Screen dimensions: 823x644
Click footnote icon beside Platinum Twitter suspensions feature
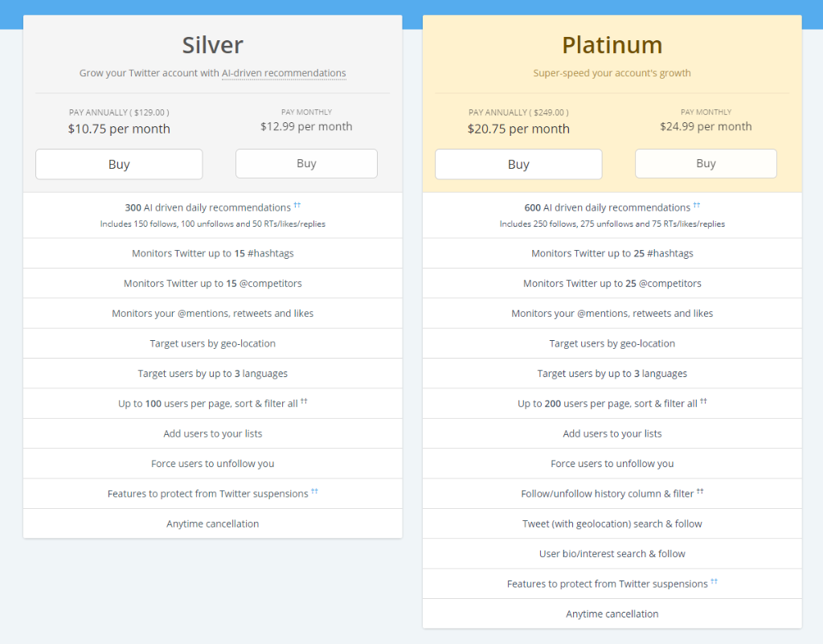[714, 581]
